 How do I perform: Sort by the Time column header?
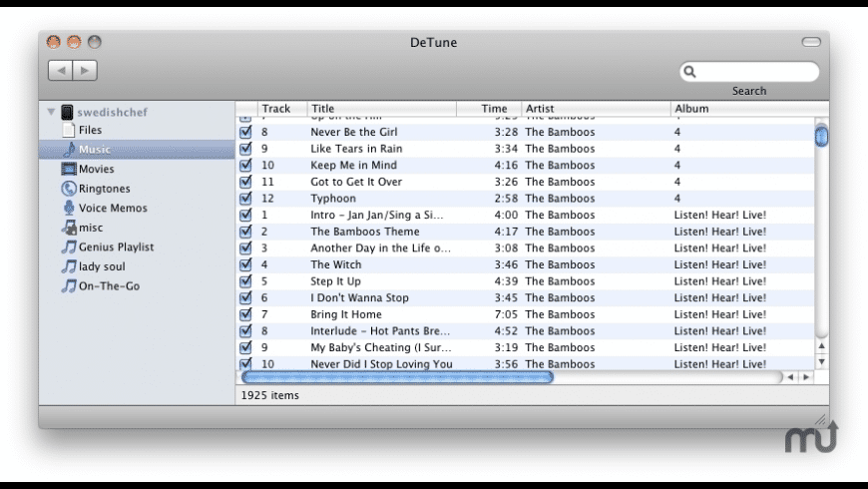coord(489,109)
